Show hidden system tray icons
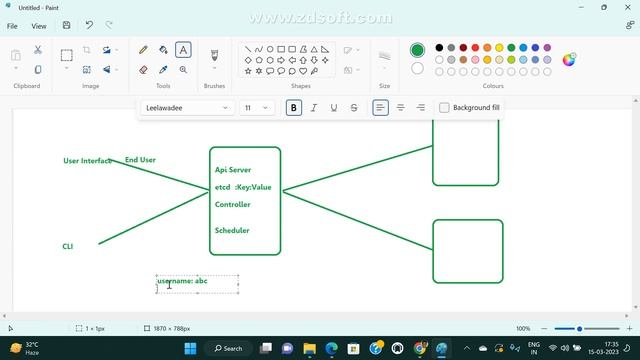The image size is (640, 360). point(467,349)
